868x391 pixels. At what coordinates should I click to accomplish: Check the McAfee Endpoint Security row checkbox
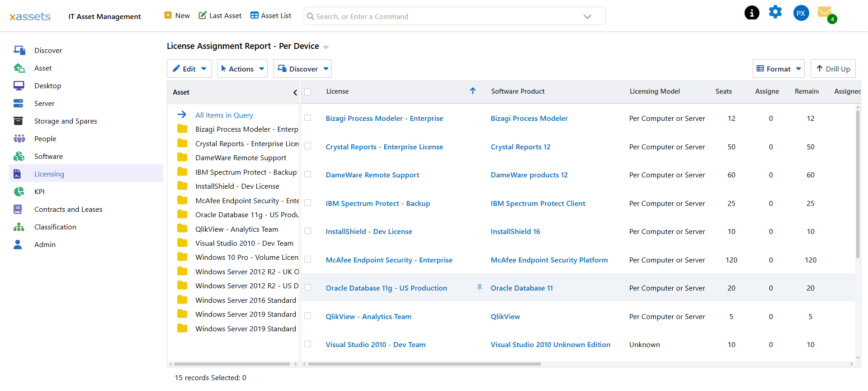pos(308,259)
